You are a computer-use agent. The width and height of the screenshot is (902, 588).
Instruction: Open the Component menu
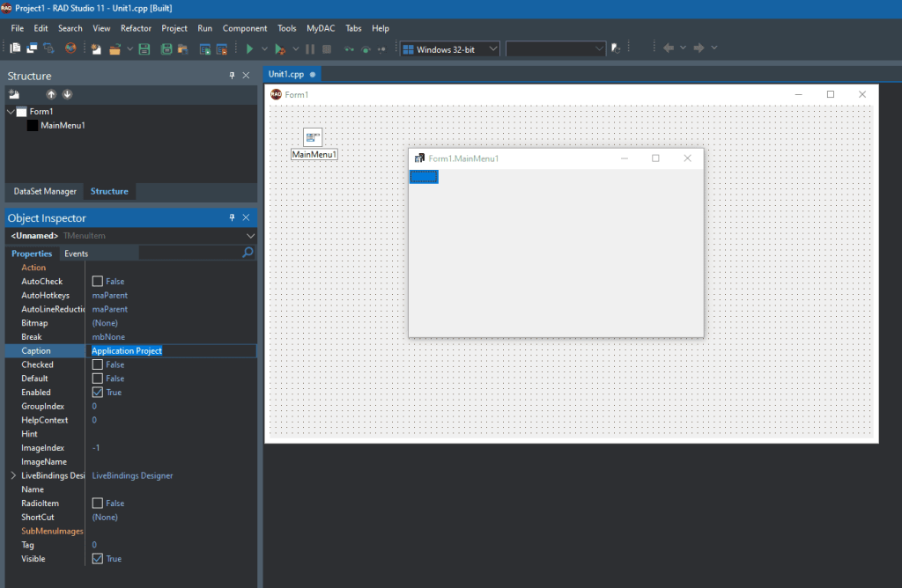tap(245, 28)
